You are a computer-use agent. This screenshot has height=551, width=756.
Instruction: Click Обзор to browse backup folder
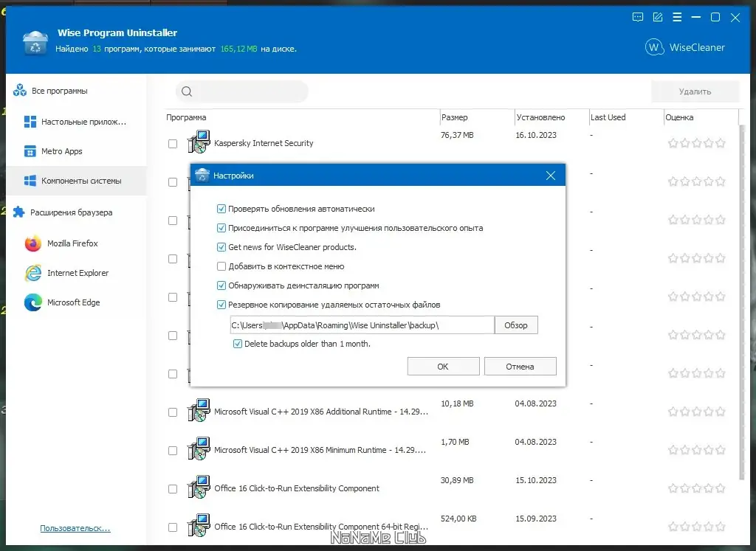pos(516,325)
